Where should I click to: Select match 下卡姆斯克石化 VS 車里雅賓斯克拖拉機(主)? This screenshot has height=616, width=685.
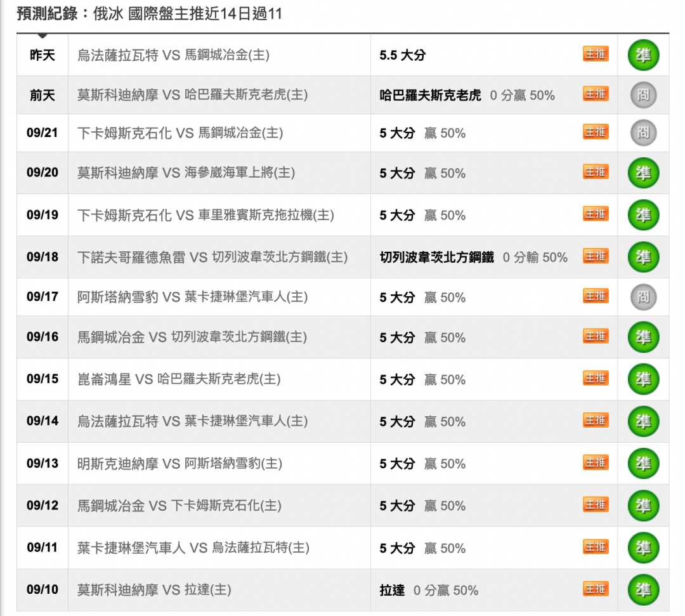[205, 215]
